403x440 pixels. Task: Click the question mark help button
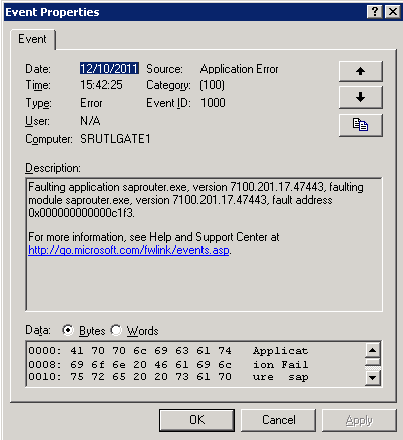(374, 12)
